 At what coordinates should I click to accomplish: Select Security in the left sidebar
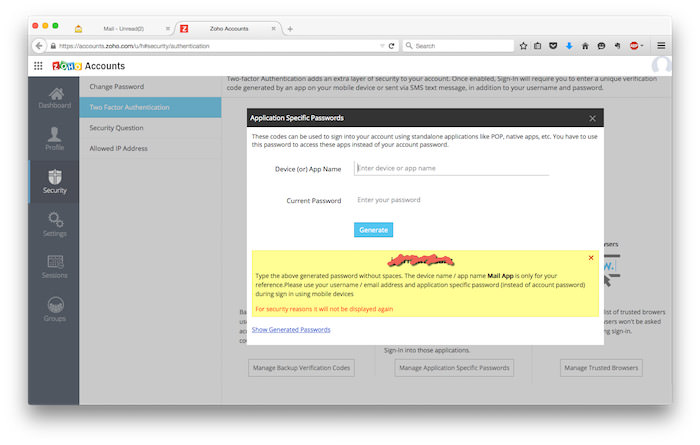pyautogui.click(x=54, y=182)
